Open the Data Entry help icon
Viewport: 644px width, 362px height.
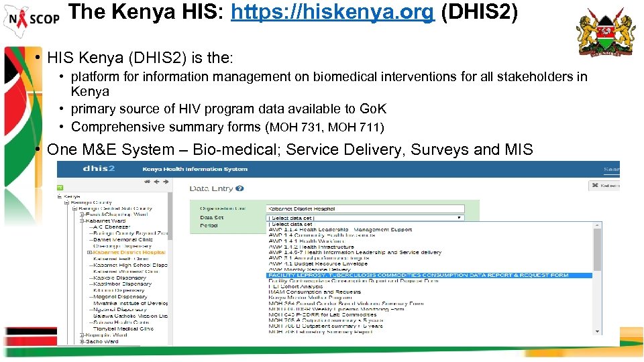click(240, 188)
